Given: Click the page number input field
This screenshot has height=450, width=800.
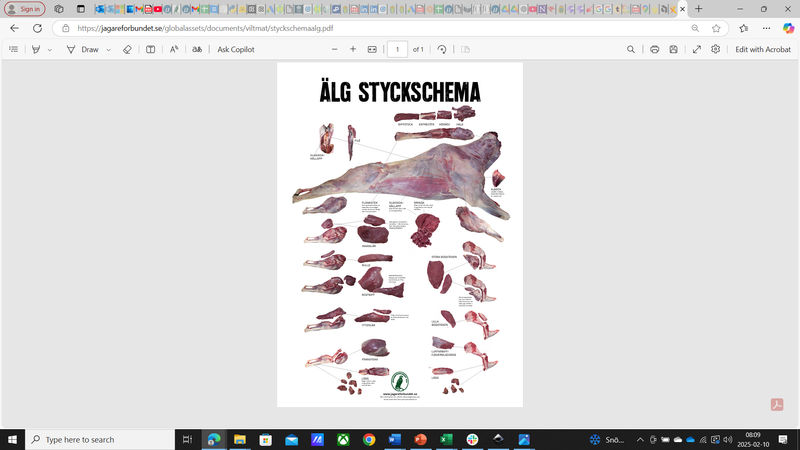Looking at the screenshot, I should coord(397,49).
